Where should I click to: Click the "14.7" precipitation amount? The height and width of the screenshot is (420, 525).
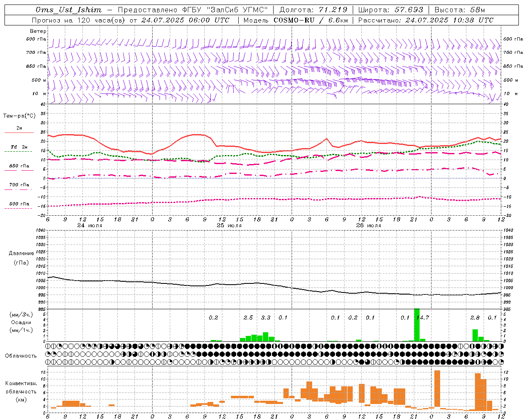[422, 317]
